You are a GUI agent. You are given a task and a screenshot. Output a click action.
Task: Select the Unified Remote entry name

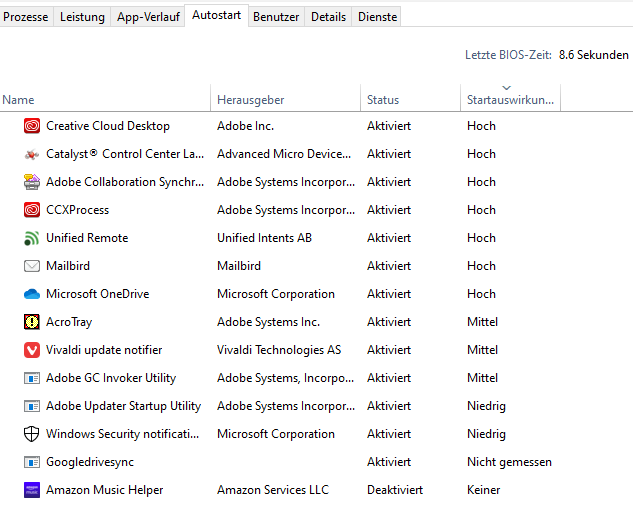pos(87,238)
